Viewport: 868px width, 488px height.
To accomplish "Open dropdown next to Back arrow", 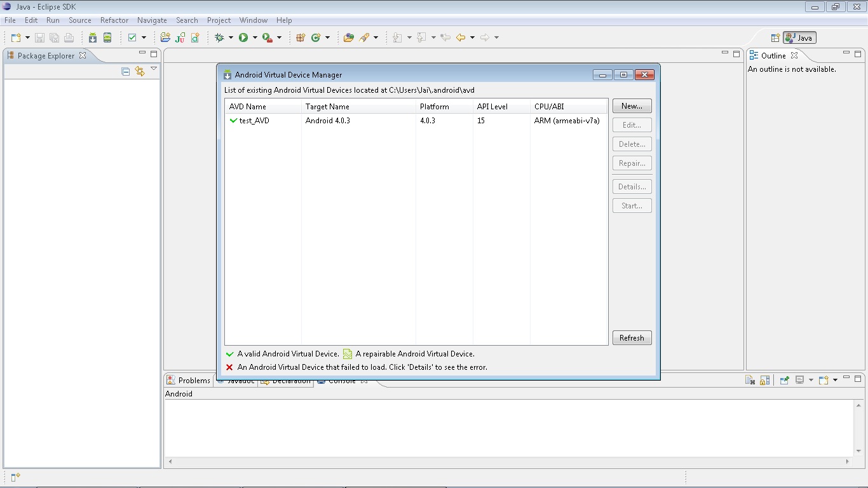I will click(472, 37).
